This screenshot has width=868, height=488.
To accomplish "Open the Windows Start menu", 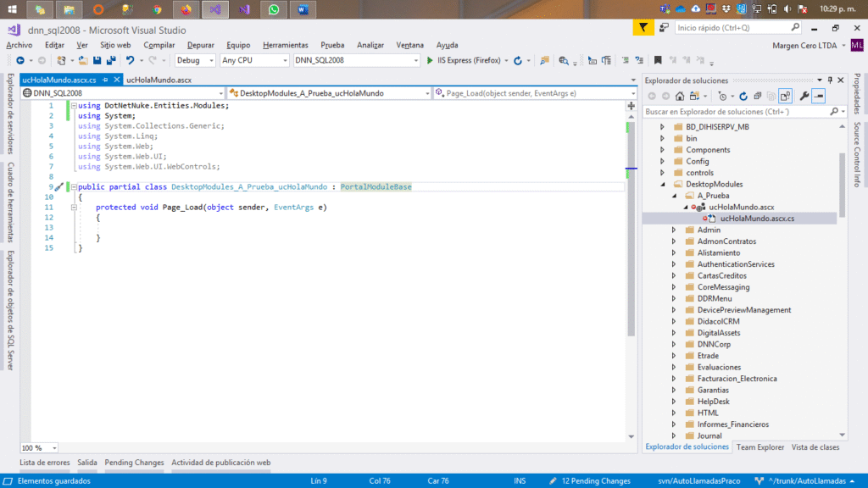I will tap(12, 9).
